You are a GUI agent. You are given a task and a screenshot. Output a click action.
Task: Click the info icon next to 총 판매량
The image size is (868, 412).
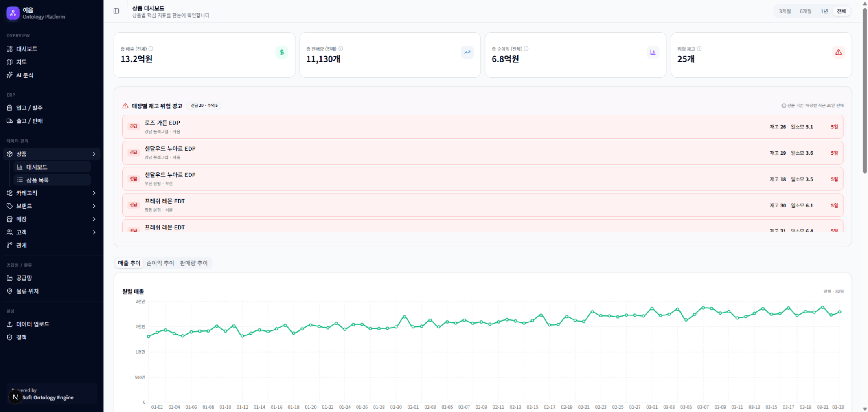pyautogui.click(x=341, y=49)
